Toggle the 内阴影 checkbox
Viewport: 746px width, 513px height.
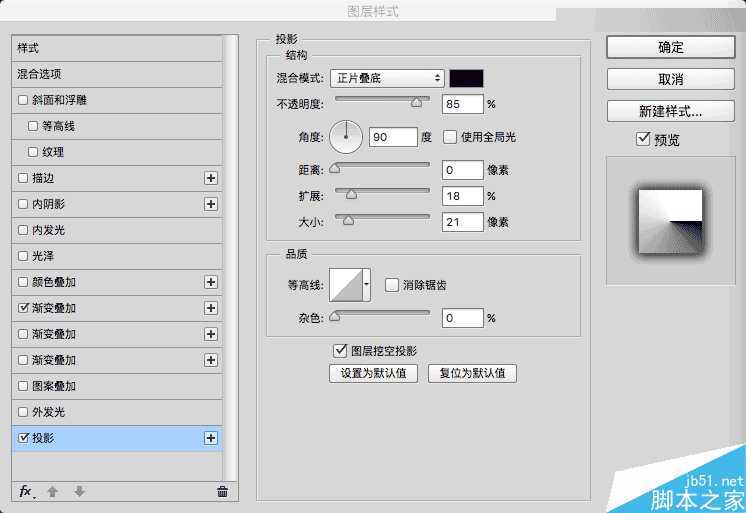pyautogui.click(x=23, y=204)
